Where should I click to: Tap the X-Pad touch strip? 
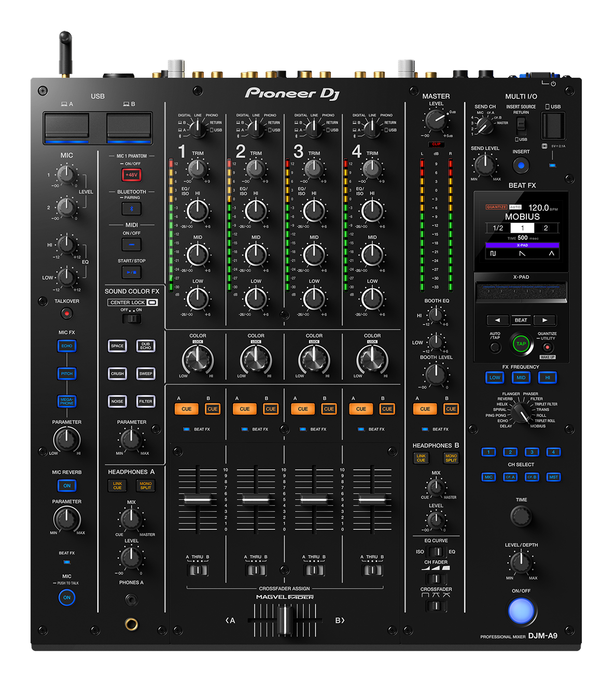pos(521,293)
